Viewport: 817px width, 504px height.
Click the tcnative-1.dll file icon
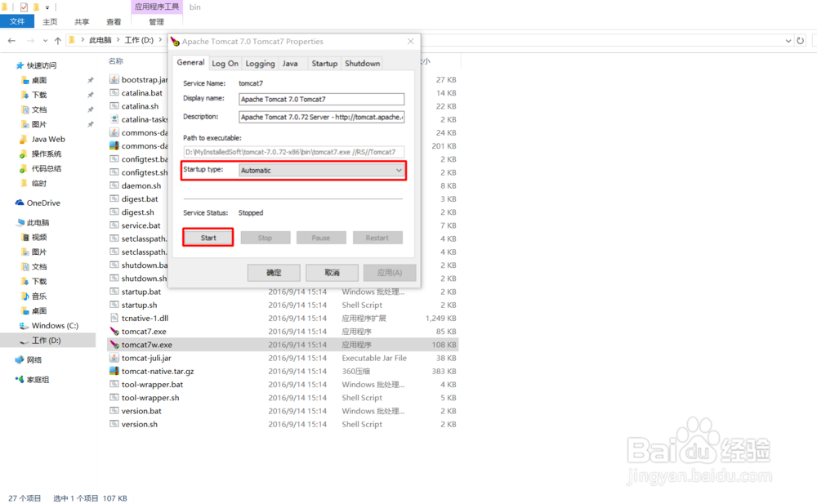coord(114,318)
